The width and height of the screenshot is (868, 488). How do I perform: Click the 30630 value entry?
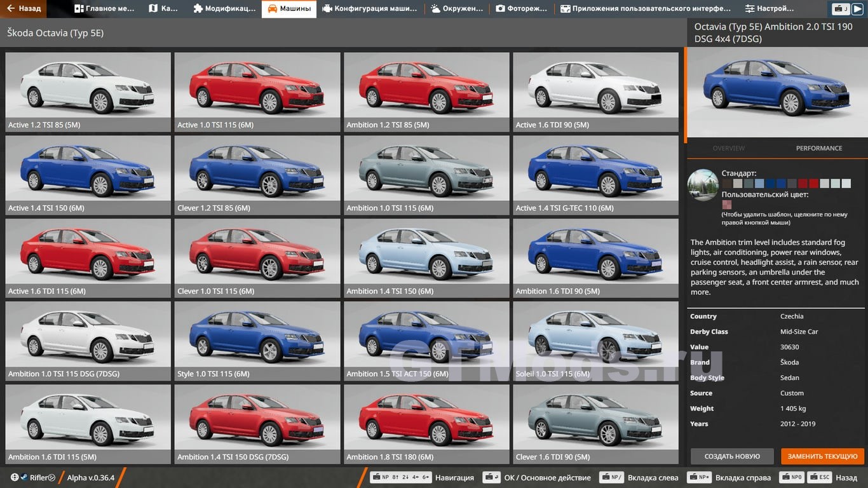789,347
